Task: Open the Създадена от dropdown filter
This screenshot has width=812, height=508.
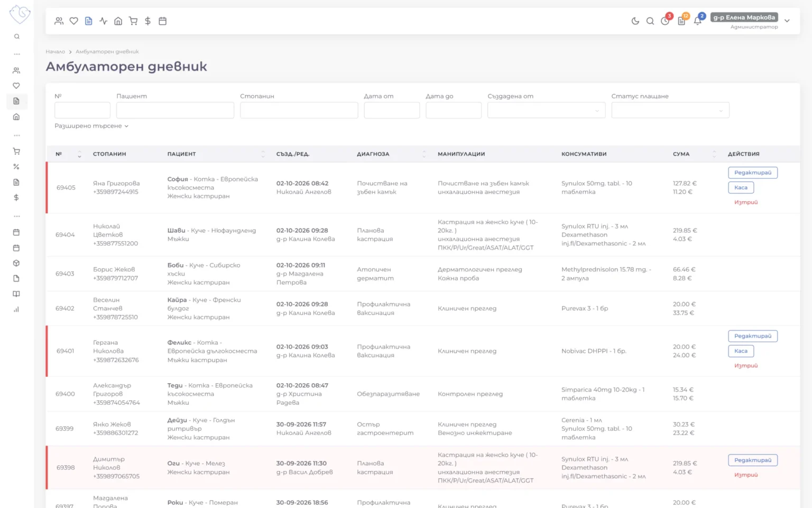Action: click(547, 110)
